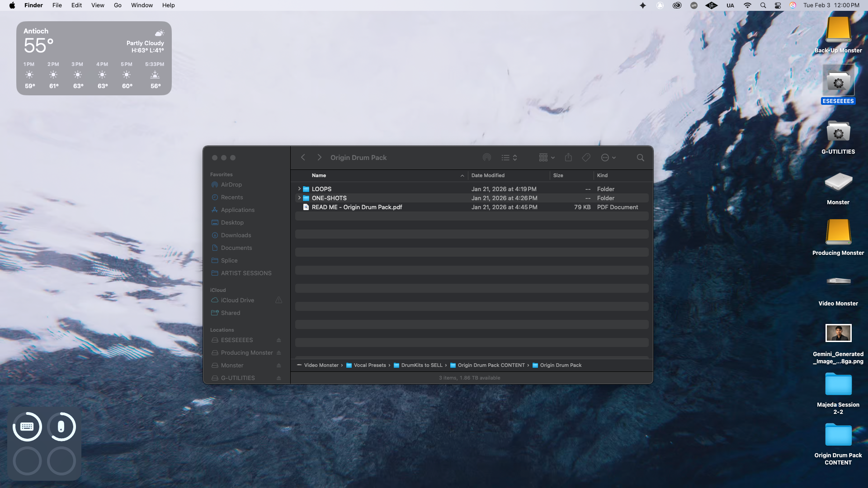Screen dimensions: 868x488
Task: Open the list view options dropdown
Action: 509,158
